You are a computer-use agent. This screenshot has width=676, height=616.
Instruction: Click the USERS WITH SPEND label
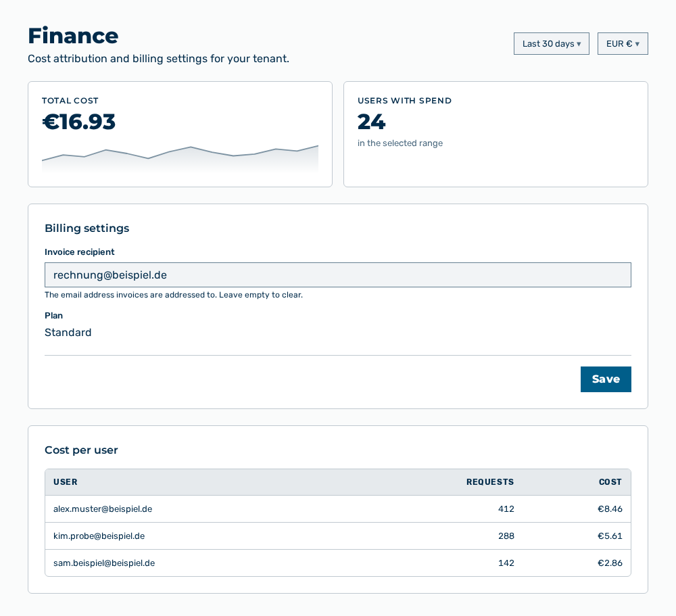(x=404, y=101)
